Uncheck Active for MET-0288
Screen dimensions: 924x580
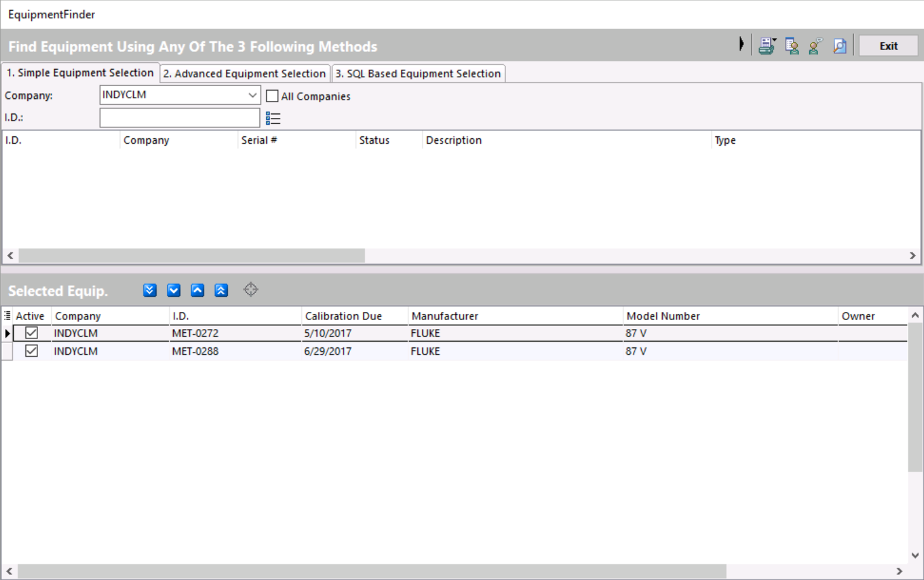[x=32, y=351]
